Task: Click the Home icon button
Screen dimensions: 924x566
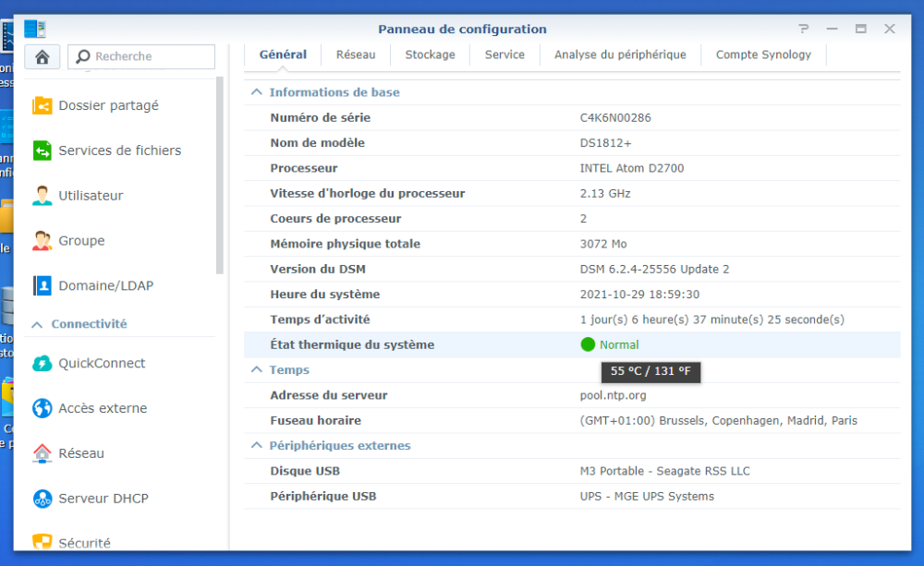Action: [x=42, y=56]
